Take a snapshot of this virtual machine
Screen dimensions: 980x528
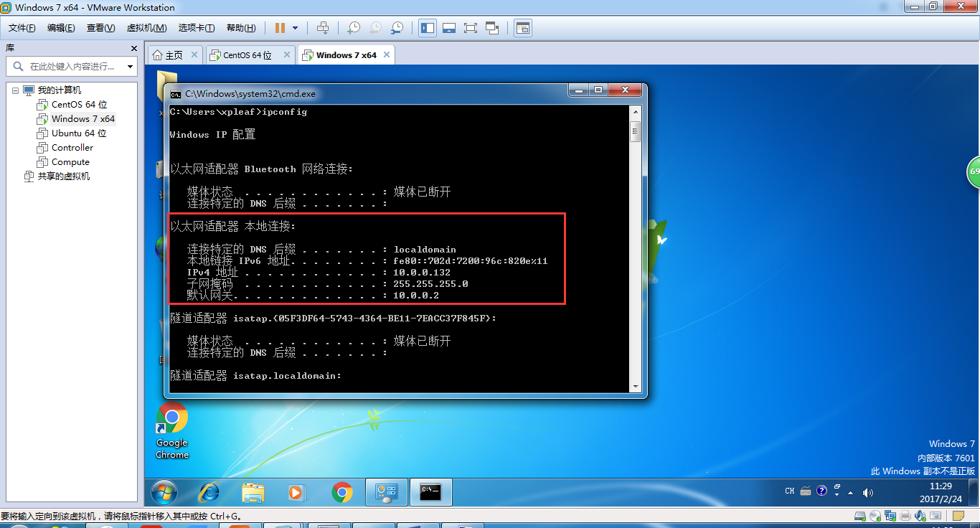click(354, 28)
